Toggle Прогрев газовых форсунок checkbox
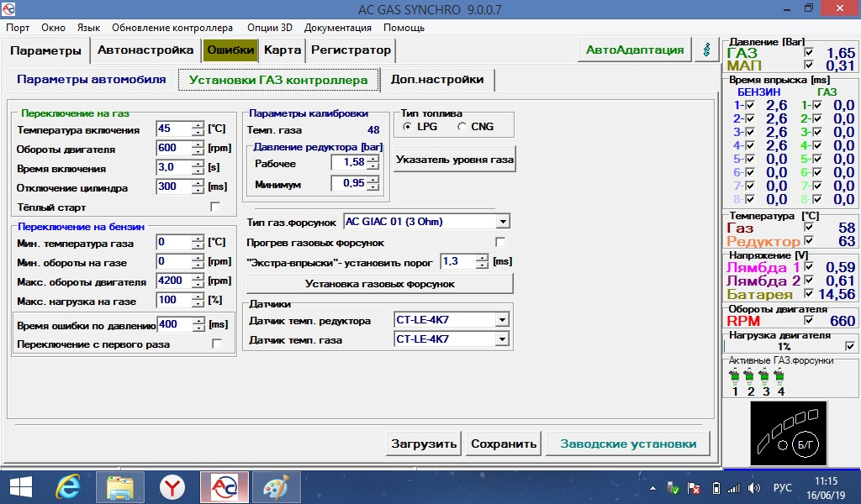This screenshot has width=861, height=504. tap(499, 242)
